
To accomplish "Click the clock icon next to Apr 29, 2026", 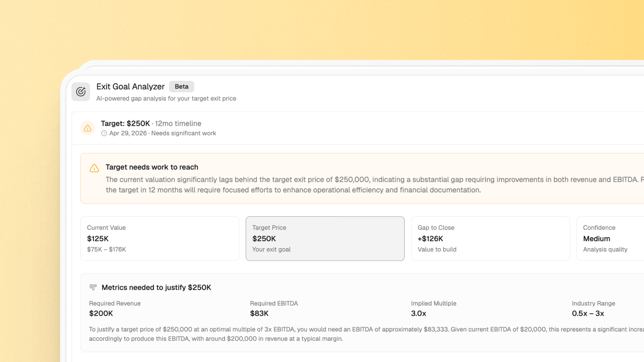I will tap(104, 133).
